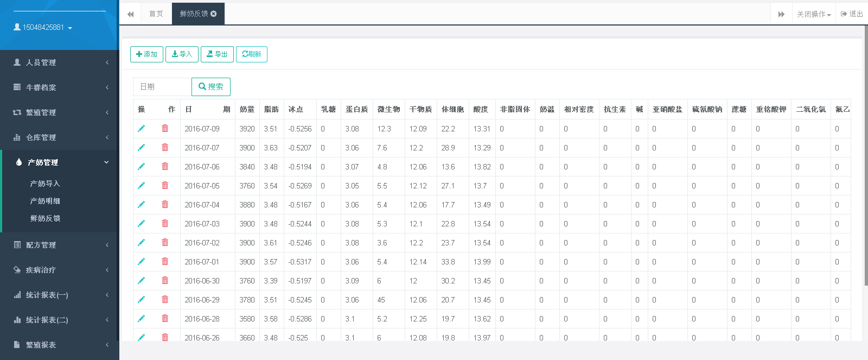Screen dimensions: 868x360
Task: Click the 二氧化氯 column header
Action: (810, 109)
